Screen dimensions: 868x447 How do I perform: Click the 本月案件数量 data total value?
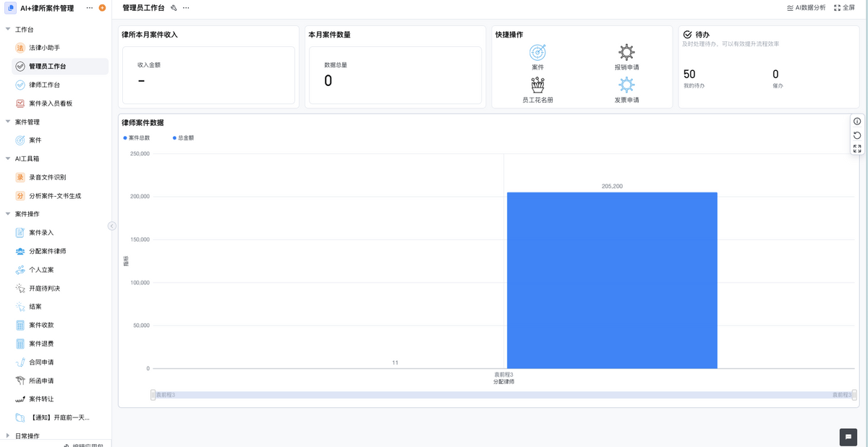click(328, 81)
